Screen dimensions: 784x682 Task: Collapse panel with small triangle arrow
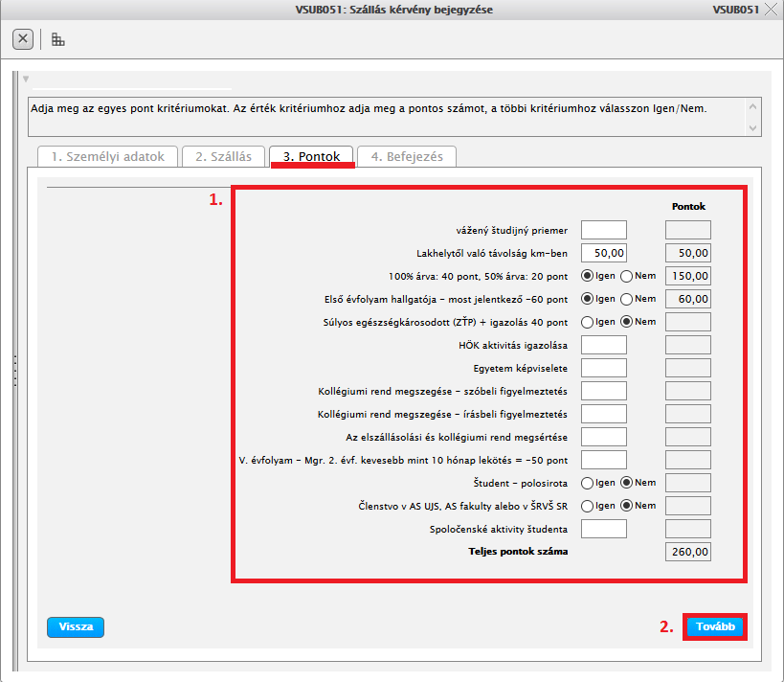coord(26,79)
